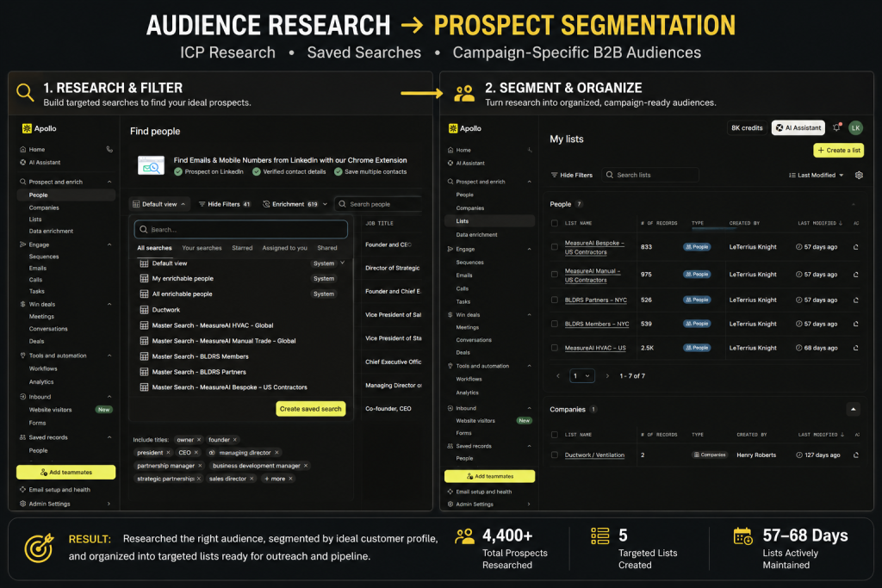Check the BLDRS Partners – NYC row
882x588 pixels.
[x=555, y=300]
